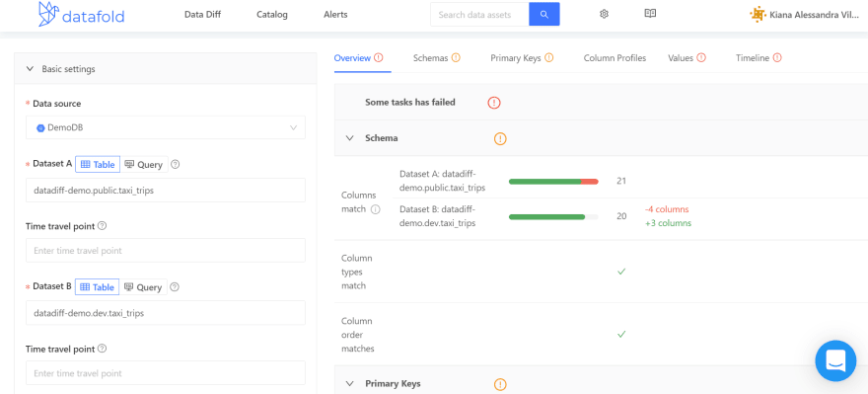Switch to the Column Profiles tab
868x394 pixels.
(615, 57)
